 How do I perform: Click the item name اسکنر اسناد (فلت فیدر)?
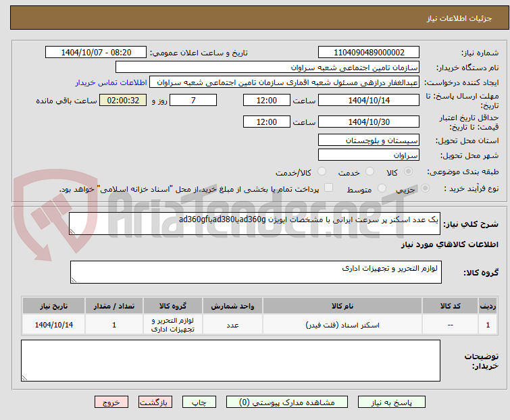(342, 325)
